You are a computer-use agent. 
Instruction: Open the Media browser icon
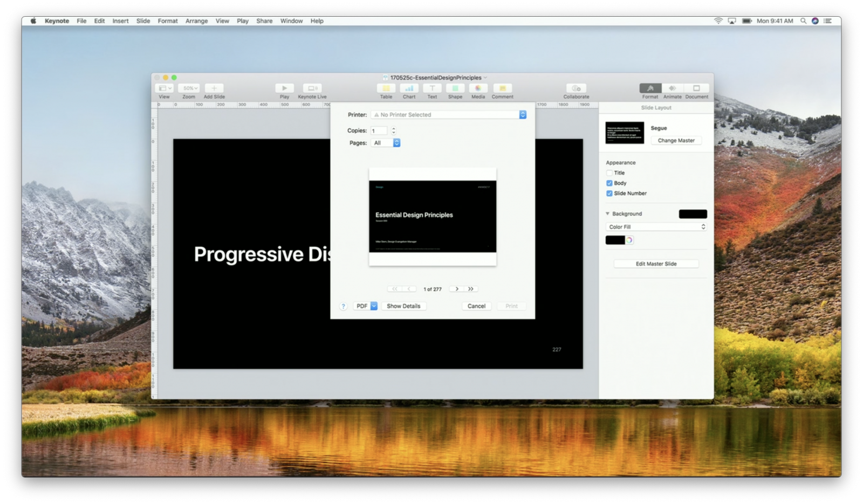[x=478, y=88]
